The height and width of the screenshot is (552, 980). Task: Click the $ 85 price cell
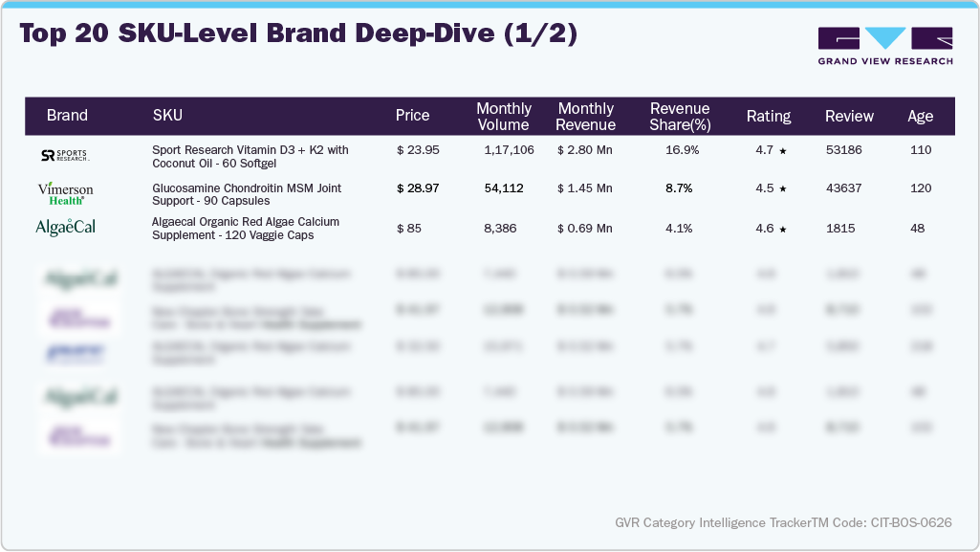click(x=409, y=229)
